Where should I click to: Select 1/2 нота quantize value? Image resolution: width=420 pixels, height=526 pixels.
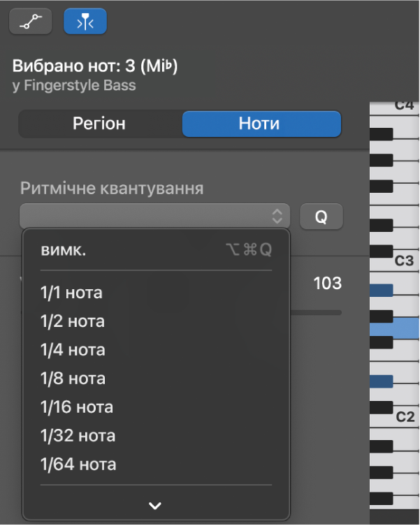coord(156,321)
